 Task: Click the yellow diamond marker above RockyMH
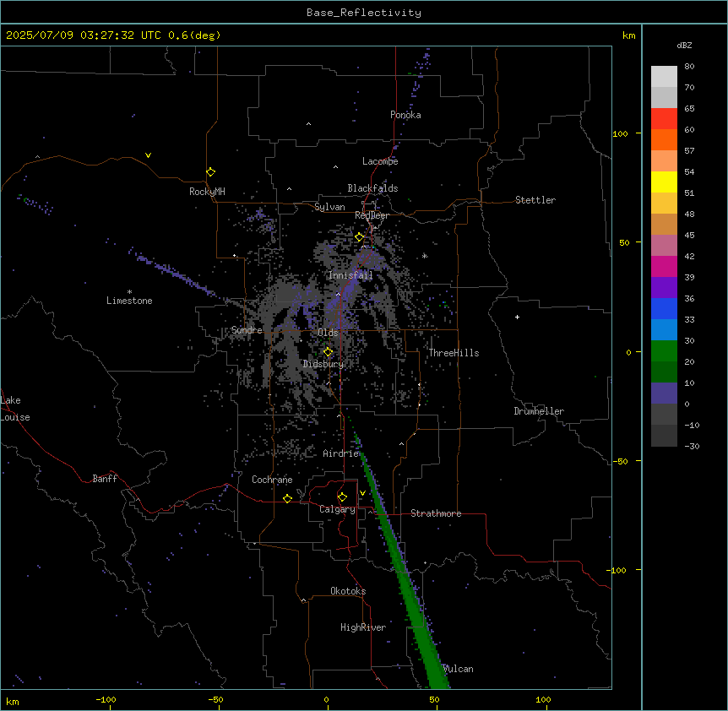210,172
